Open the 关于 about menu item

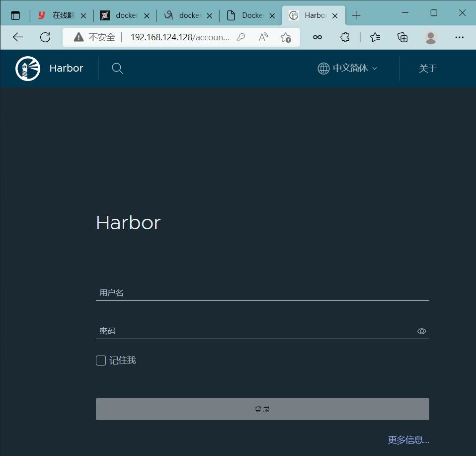(x=428, y=68)
